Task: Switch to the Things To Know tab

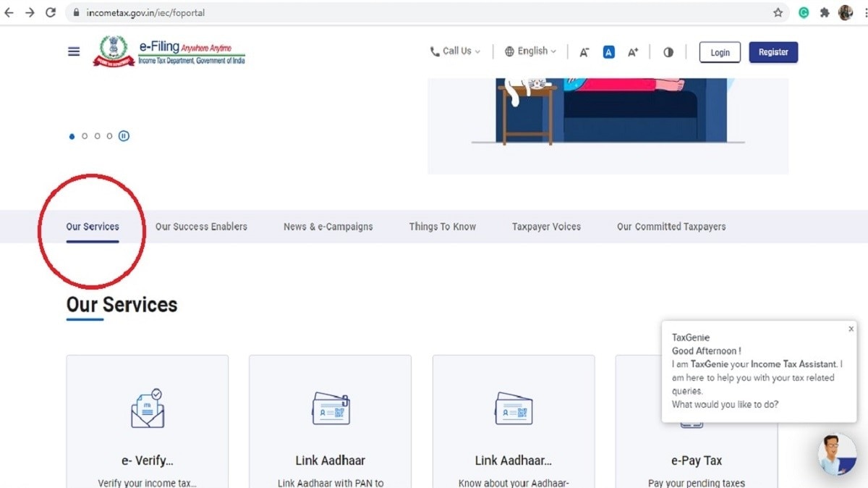Action: click(442, 227)
